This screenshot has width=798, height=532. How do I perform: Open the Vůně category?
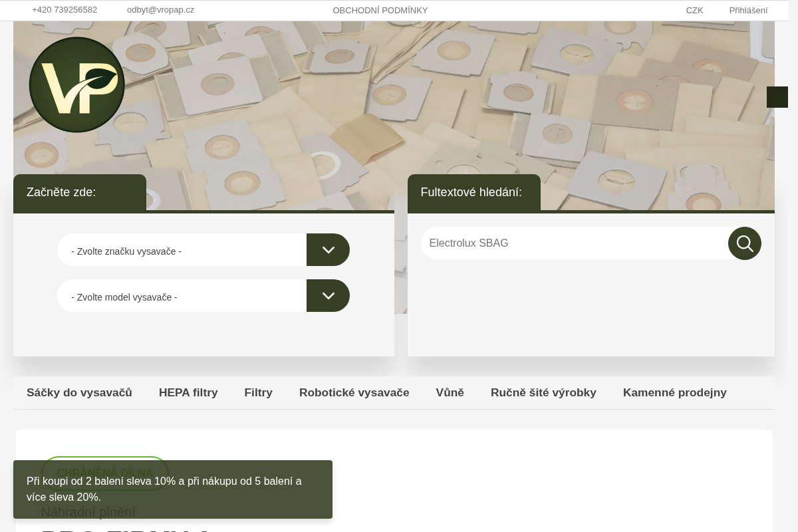(450, 393)
